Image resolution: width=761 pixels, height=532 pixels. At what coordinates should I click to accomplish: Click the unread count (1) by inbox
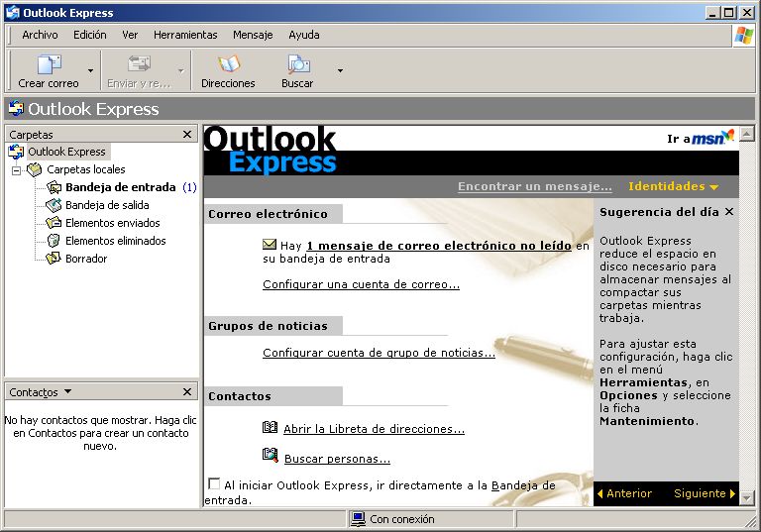190,187
